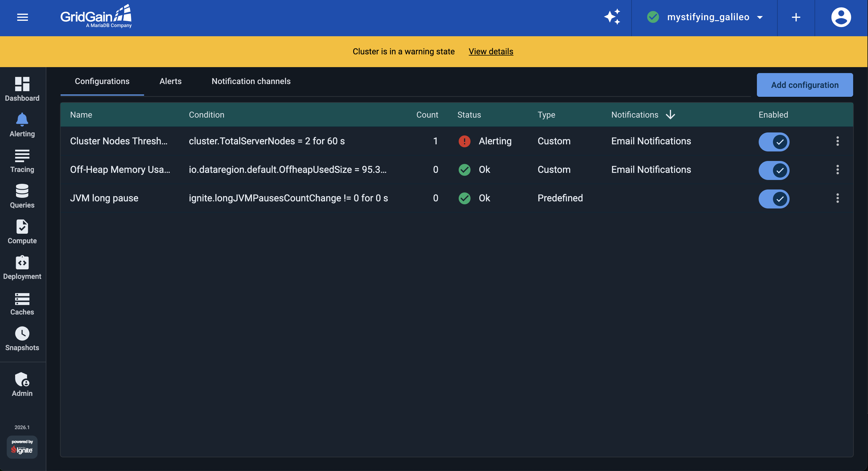
Task: Add a new cluster with plus icon
Action: (796, 17)
